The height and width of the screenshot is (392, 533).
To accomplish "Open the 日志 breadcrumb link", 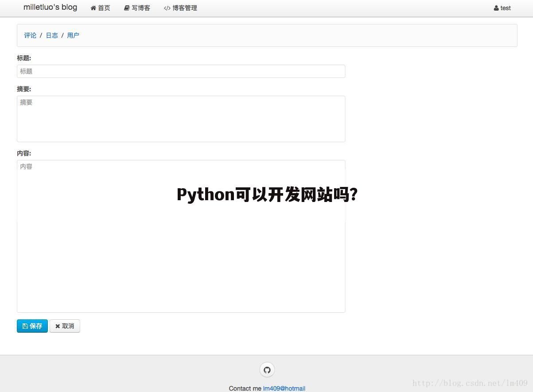I will pyautogui.click(x=52, y=35).
